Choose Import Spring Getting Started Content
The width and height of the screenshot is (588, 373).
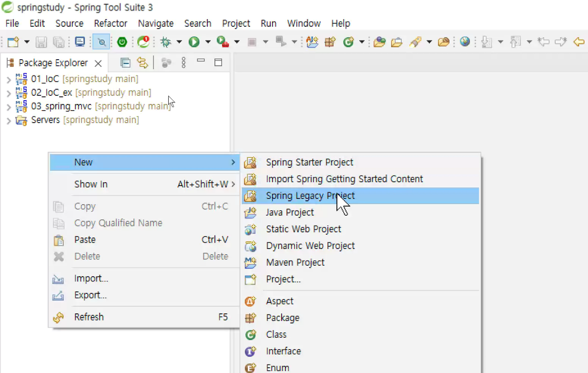[360, 179]
